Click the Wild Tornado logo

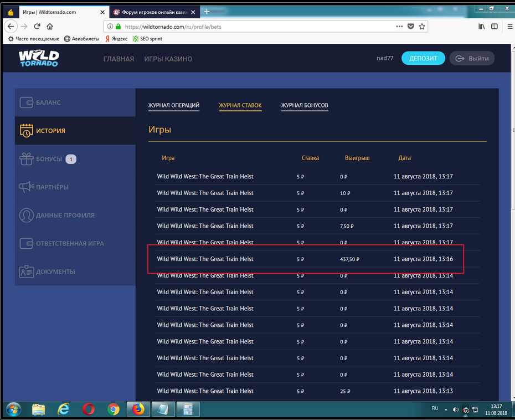click(39, 59)
